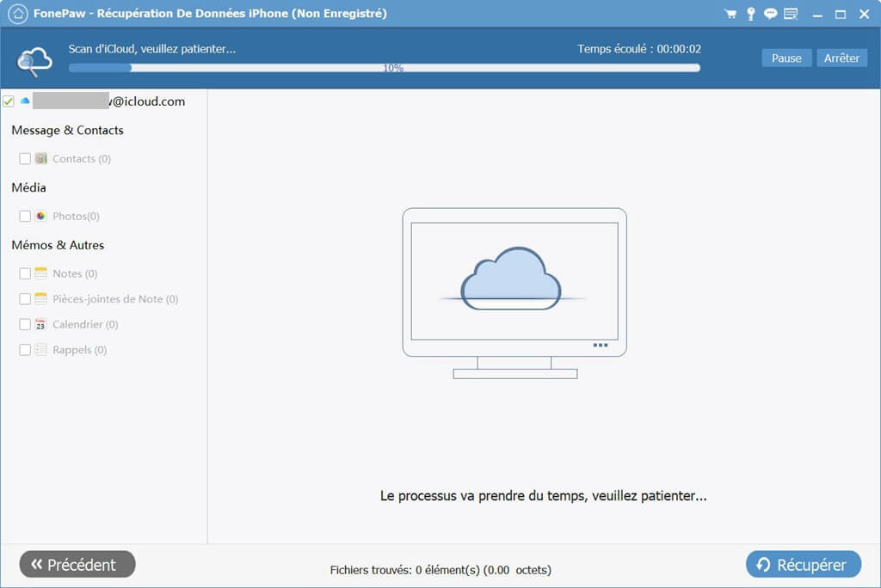
Task: Select the Média category heading
Action: 28,187
